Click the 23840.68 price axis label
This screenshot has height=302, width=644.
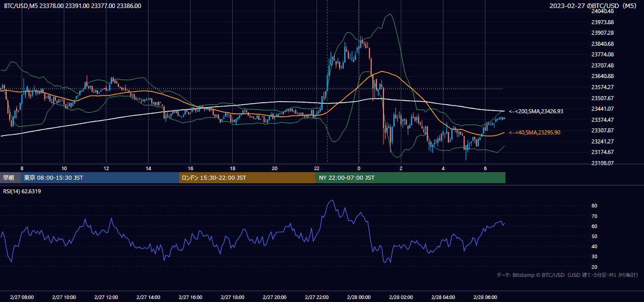(603, 44)
